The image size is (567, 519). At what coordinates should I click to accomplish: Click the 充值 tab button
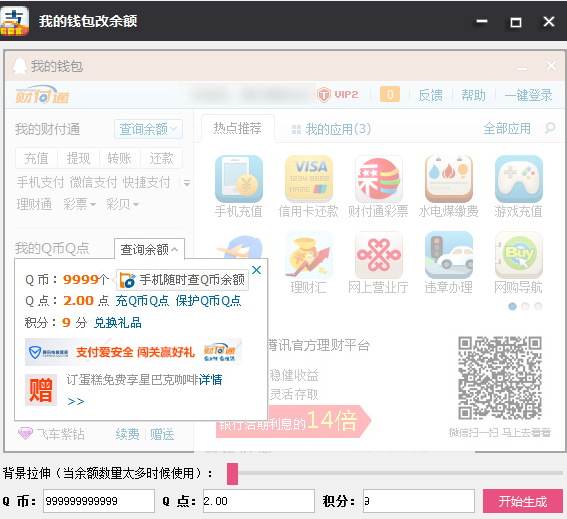[36, 158]
